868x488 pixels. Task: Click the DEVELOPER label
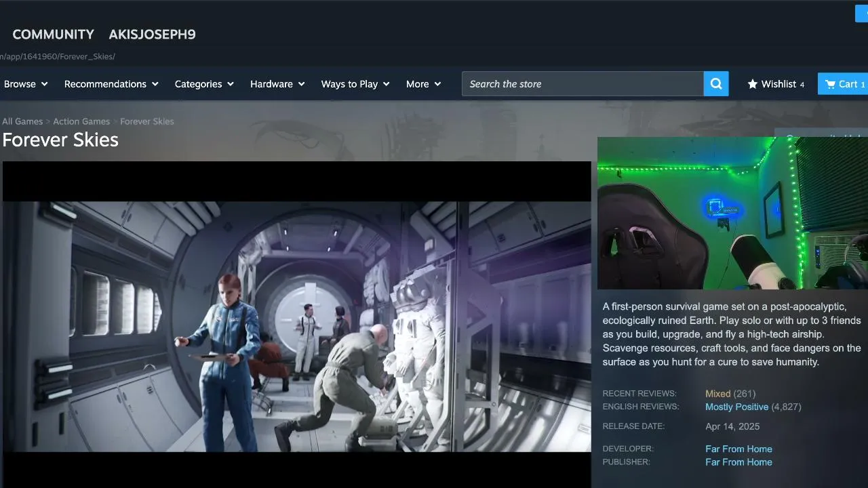(x=628, y=449)
